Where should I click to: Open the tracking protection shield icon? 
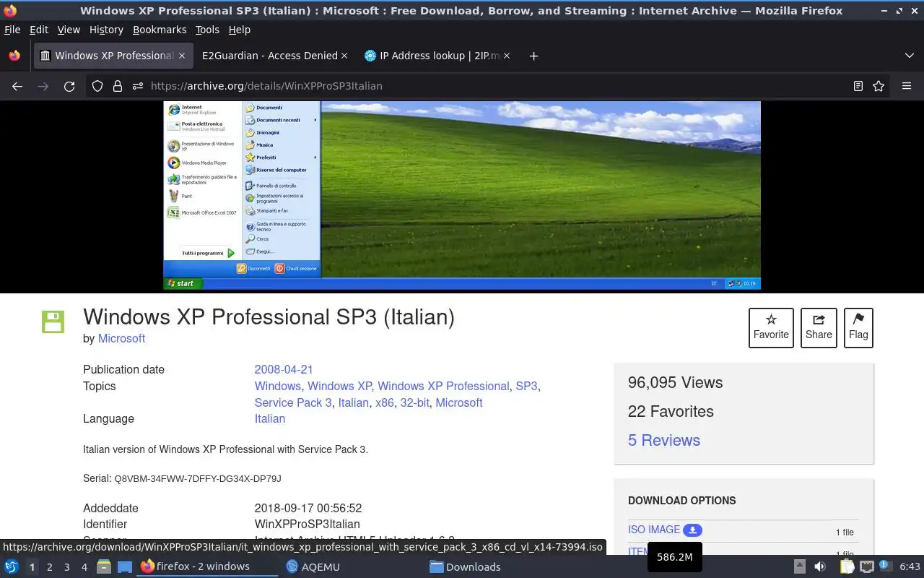point(97,86)
